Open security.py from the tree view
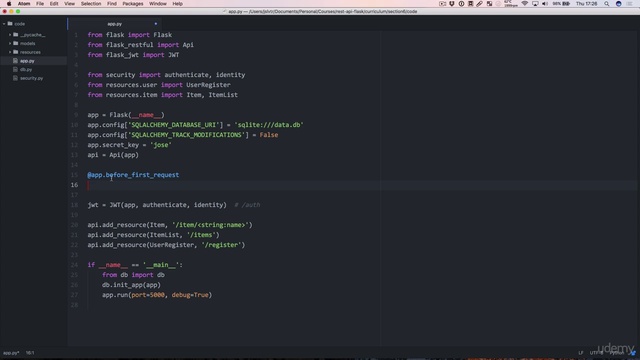 pos(31,78)
